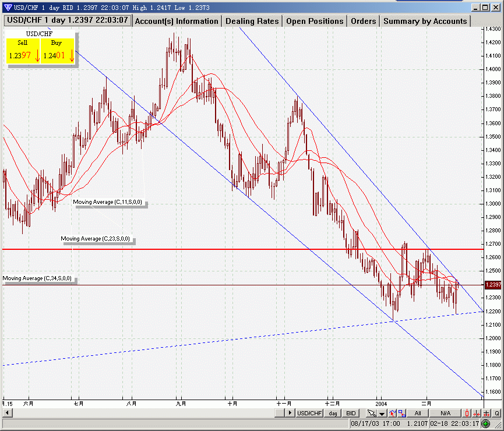Viewport: 504px width, 431px height.
Task: Click the red down arrow beside Sell price
Action: tap(37, 55)
